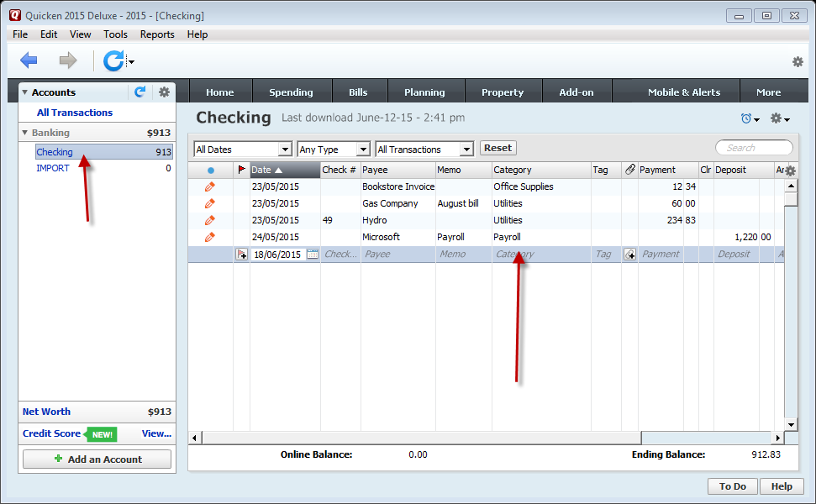Open the Edit menu

[49, 34]
